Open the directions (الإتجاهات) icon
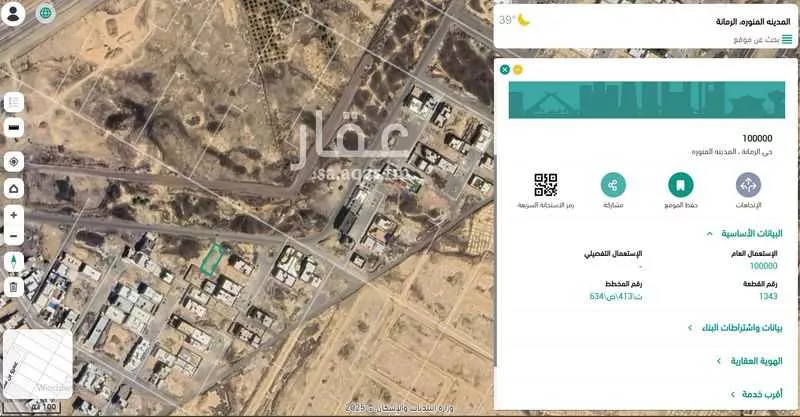800x417 pixels. (748, 185)
